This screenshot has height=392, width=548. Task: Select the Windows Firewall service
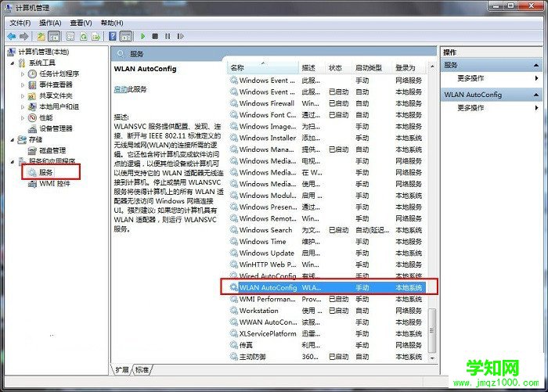267,103
